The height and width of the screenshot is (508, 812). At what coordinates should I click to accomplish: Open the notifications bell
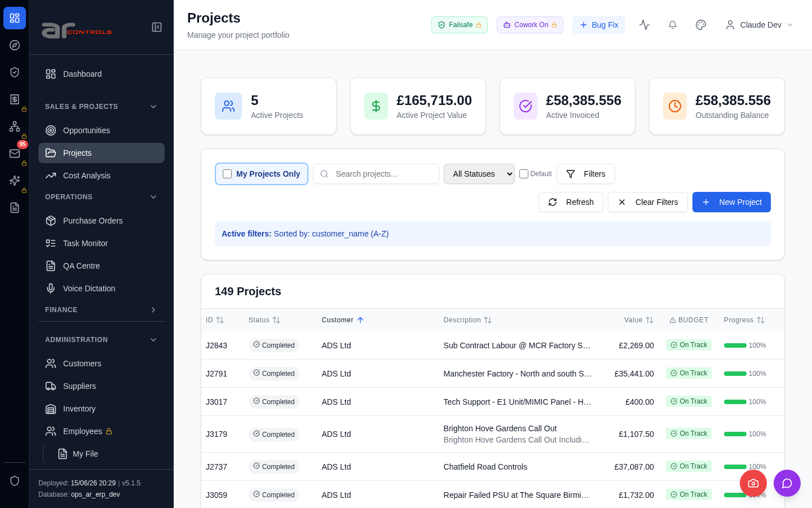[x=673, y=25]
